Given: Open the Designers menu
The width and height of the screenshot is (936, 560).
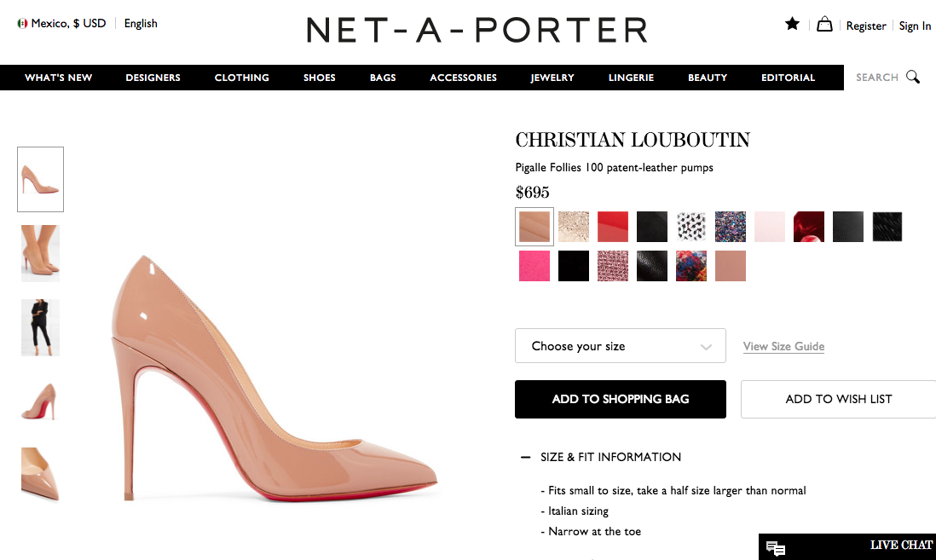Looking at the screenshot, I should [153, 78].
